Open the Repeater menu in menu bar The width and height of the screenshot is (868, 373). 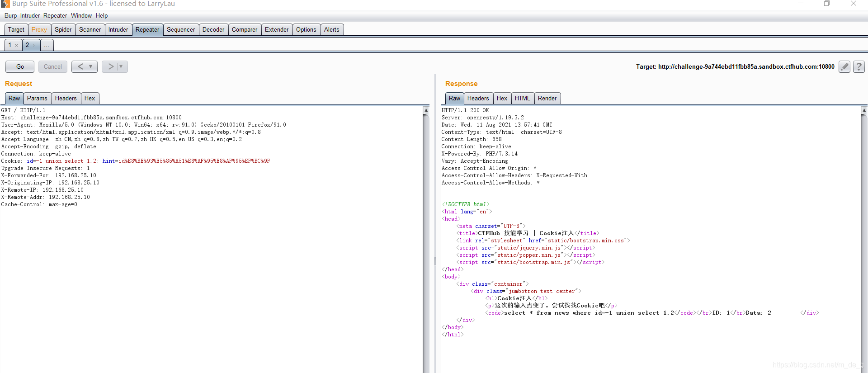55,15
